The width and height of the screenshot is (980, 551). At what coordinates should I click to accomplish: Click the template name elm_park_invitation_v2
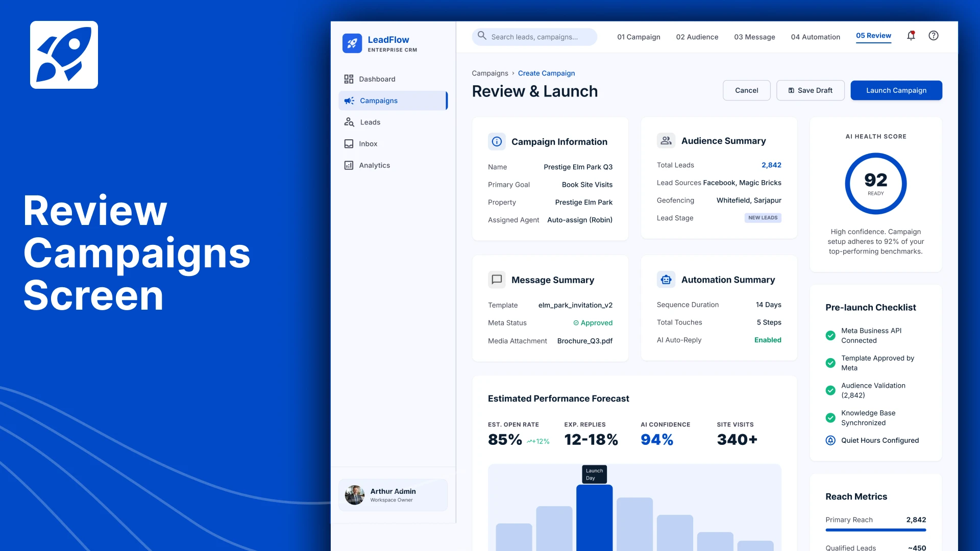point(575,305)
